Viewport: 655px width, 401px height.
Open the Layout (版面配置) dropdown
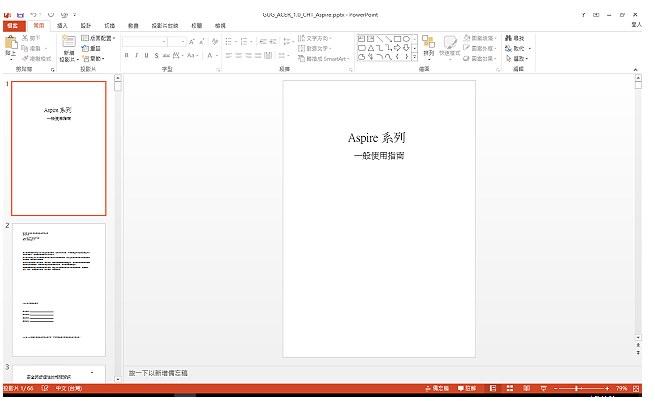click(99, 38)
